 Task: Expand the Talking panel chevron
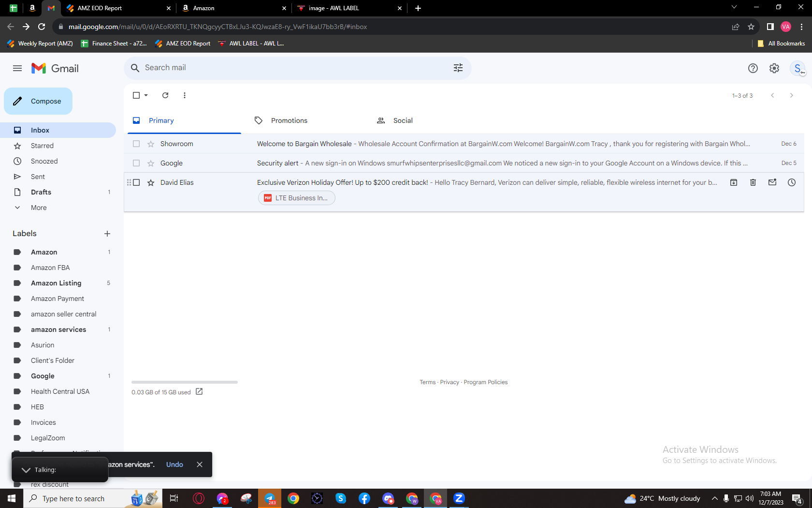[26, 470]
